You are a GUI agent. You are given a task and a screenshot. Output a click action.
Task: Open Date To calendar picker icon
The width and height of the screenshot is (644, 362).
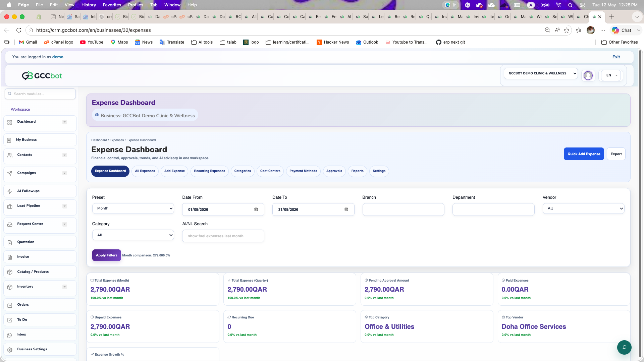click(x=346, y=209)
